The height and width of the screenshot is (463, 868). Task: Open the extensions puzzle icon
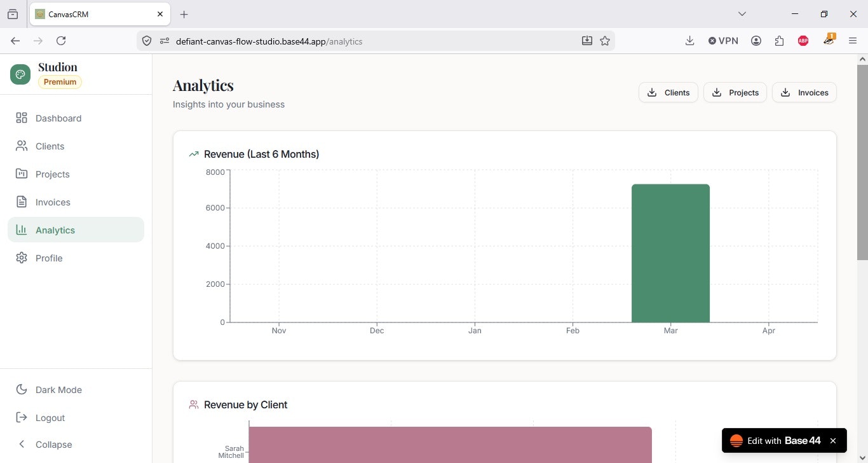[x=780, y=41]
